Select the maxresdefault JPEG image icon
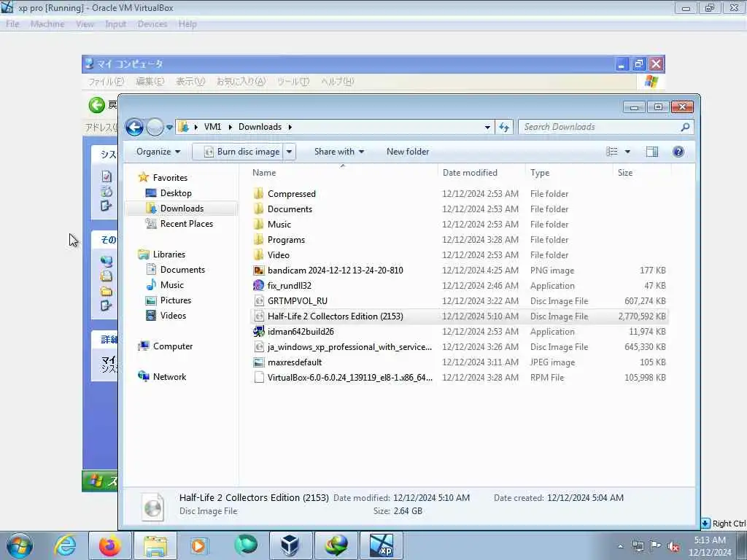The image size is (747, 560). point(259,362)
